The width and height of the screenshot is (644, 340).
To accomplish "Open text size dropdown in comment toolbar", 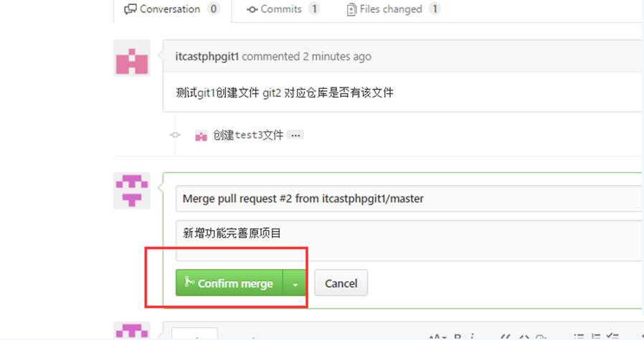I will pyautogui.click(x=438, y=338).
